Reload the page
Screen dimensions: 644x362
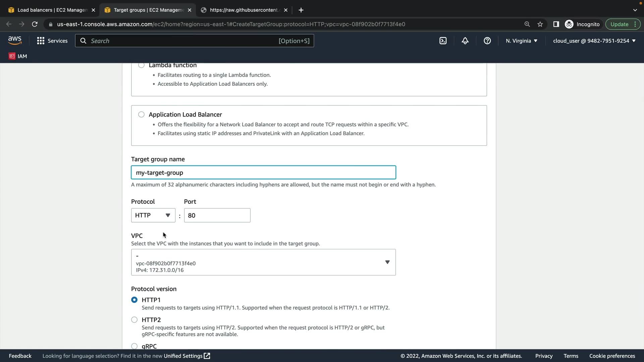click(x=35, y=24)
